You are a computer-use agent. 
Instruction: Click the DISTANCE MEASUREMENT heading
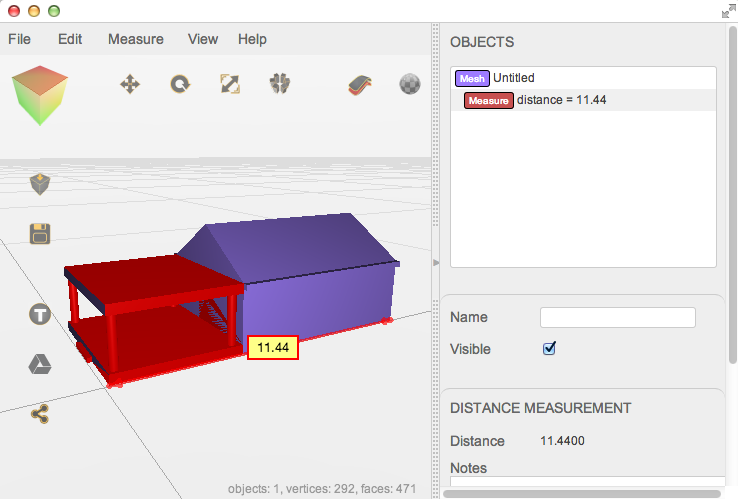(540, 408)
